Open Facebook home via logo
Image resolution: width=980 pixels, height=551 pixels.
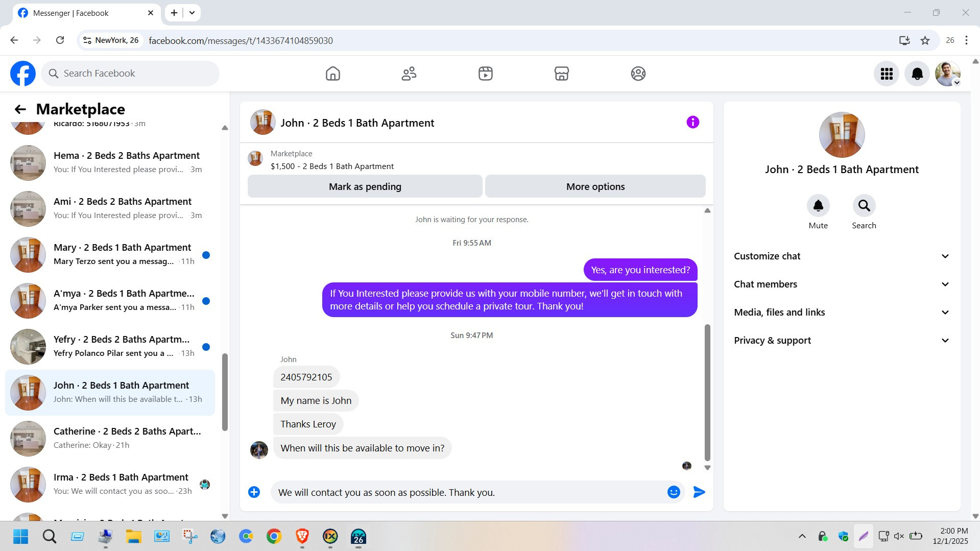[x=23, y=74]
